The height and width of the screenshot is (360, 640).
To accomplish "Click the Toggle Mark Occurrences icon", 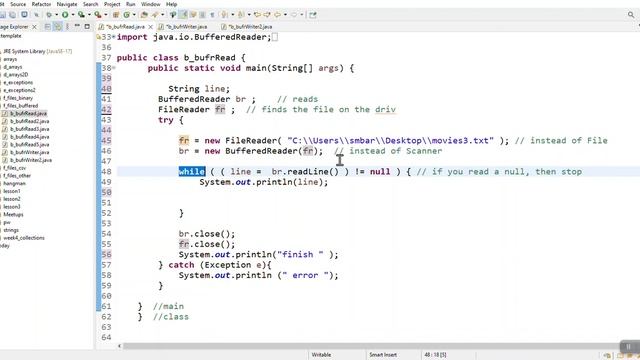I will pyautogui.click(x=183, y=15).
